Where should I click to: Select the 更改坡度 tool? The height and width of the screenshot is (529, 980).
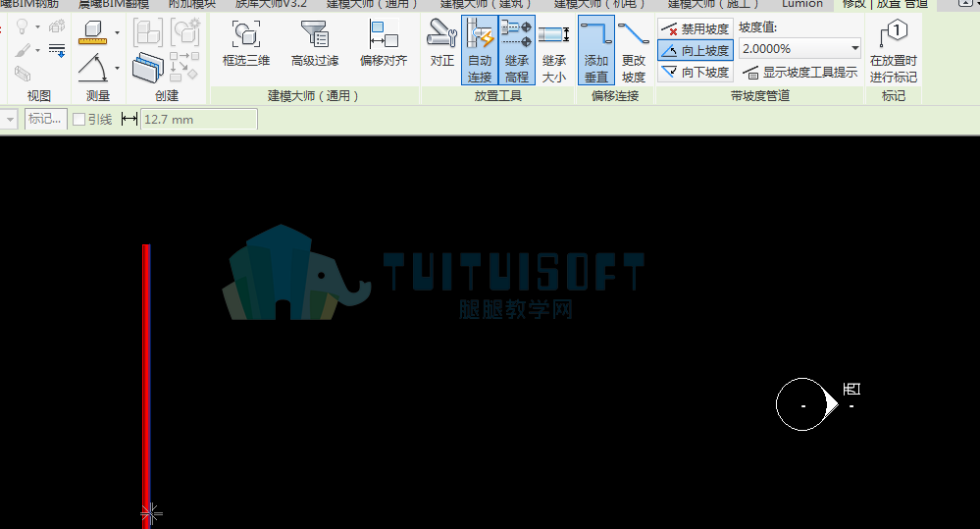(x=633, y=51)
